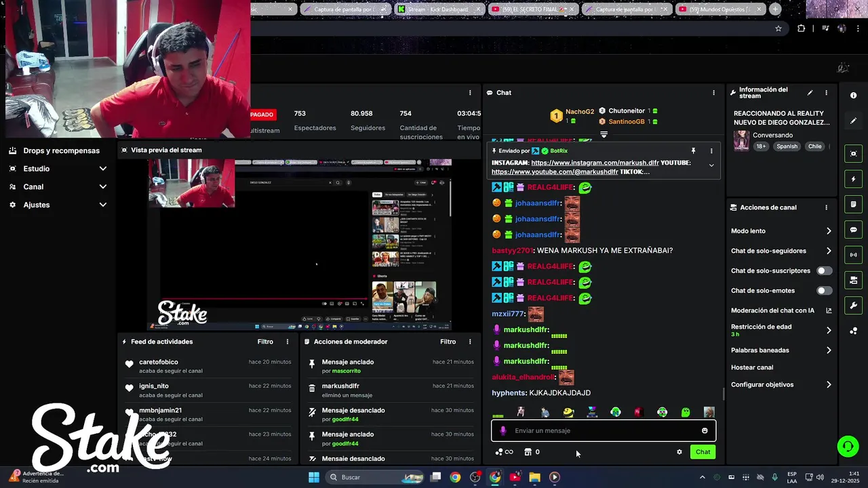Toggle the wrench stream info panel icon
Image resolution: width=868 pixels, height=488 pixels.
point(853,306)
